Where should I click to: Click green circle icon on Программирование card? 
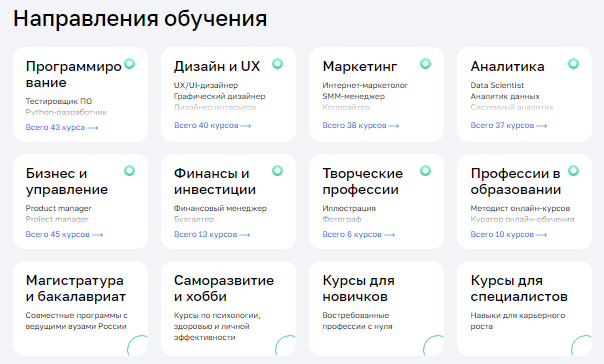130,64
